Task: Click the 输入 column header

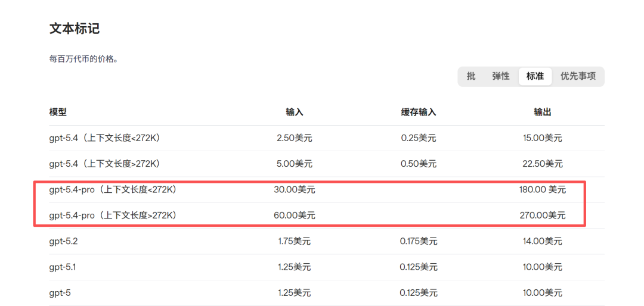Action: coord(295,112)
